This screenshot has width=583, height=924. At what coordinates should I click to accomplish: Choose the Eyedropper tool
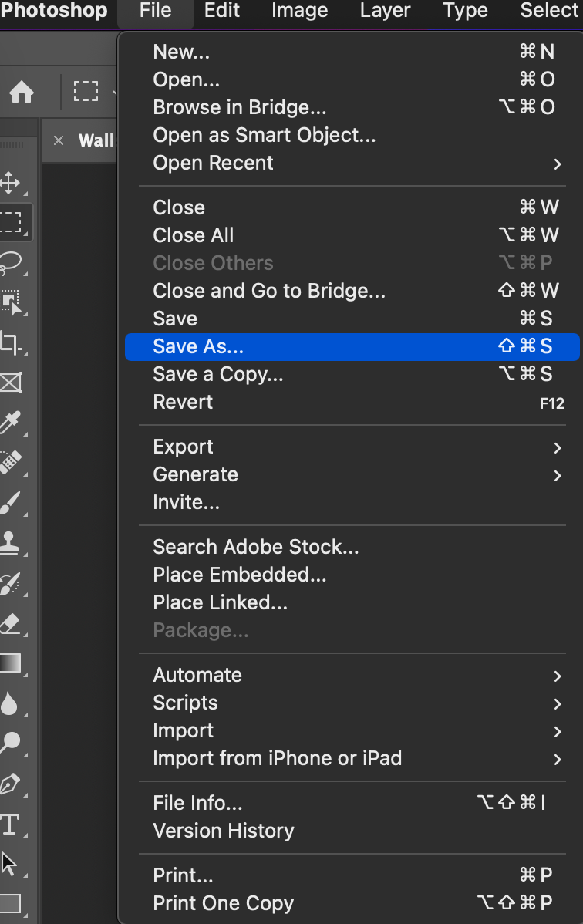pyautogui.click(x=11, y=422)
